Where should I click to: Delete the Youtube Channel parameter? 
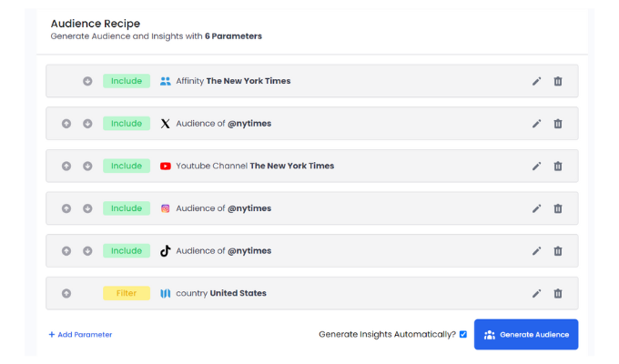(558, 167)
